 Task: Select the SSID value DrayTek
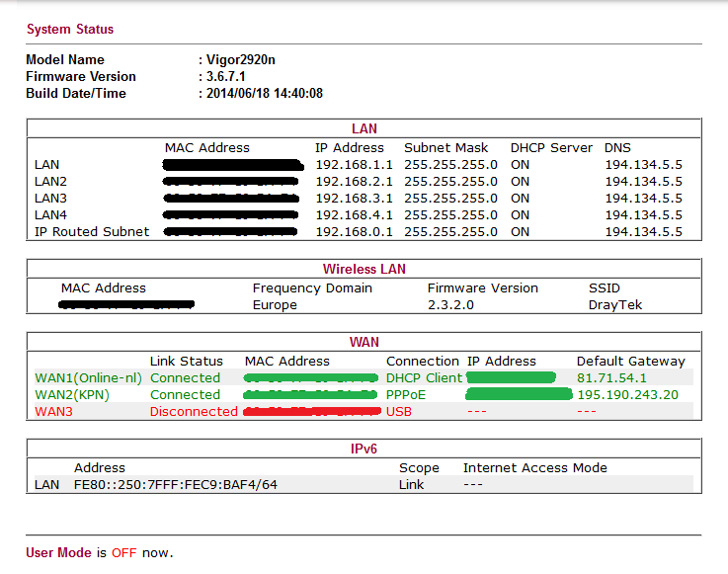click(x=615, y=305)
